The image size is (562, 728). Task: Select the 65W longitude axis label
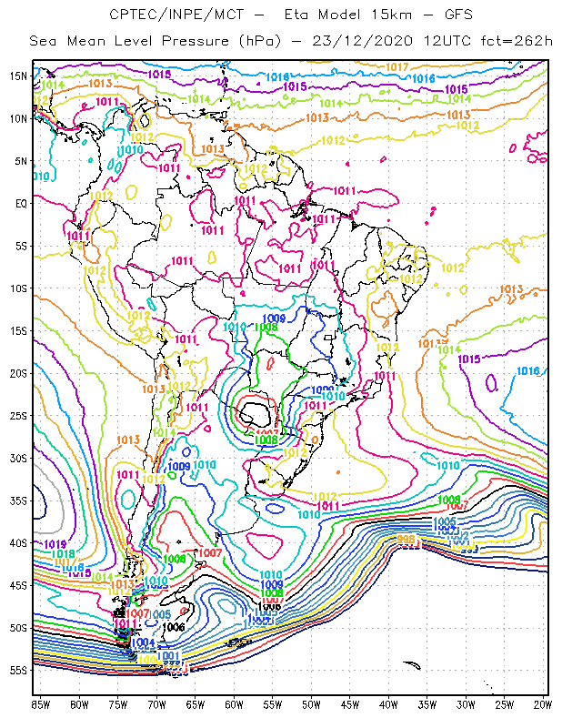pos(196,704)
